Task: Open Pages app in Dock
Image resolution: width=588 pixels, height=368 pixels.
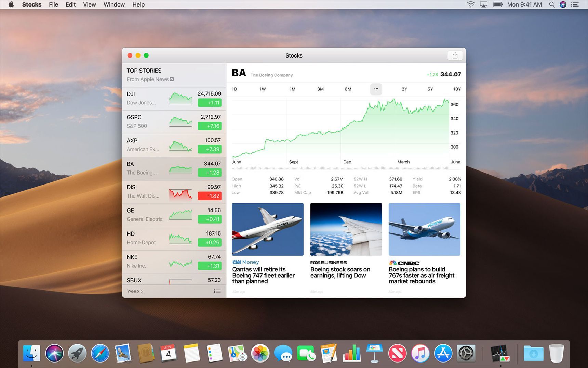Action: click(x=329, y=353)
